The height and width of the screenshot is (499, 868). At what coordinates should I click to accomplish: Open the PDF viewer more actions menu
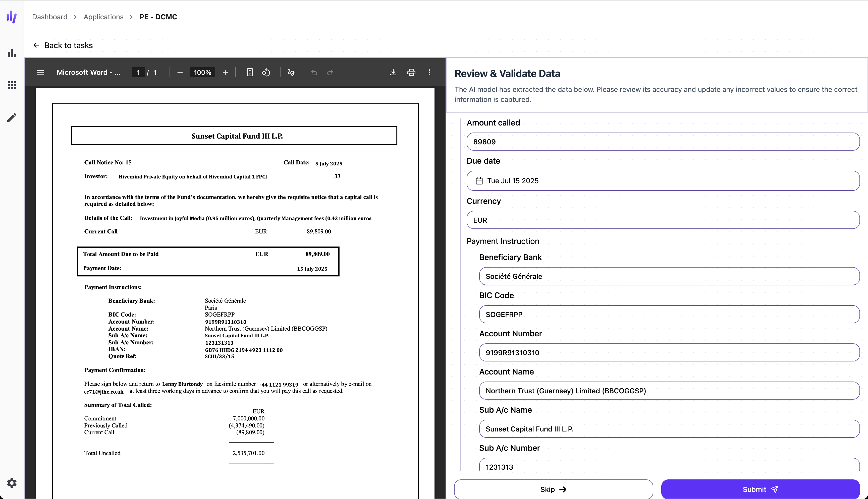click(429, 72)
